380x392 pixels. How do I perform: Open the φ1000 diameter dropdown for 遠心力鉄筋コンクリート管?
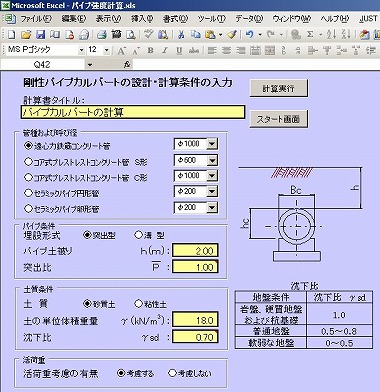(212, 144)
